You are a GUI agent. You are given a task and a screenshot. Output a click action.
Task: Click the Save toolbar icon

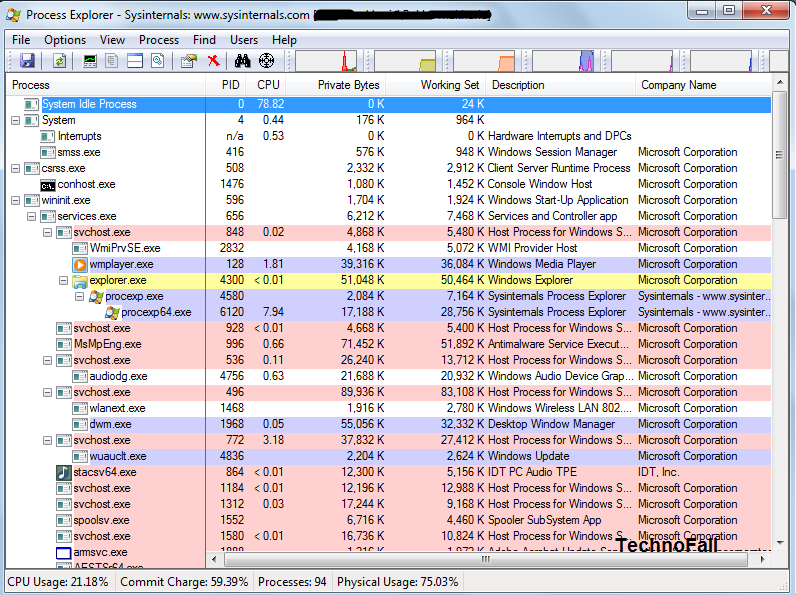(x=27, y=61)
